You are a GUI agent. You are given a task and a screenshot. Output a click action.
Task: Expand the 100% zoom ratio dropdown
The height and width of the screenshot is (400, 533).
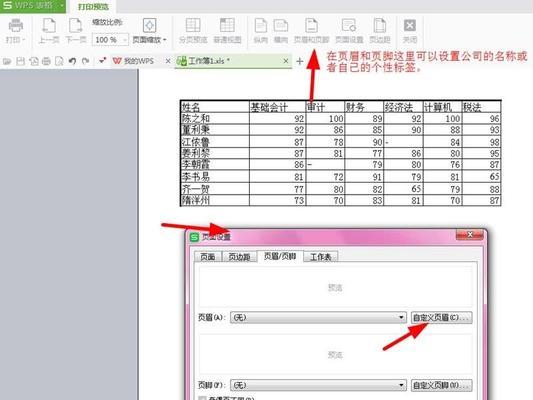click(124, 40)
